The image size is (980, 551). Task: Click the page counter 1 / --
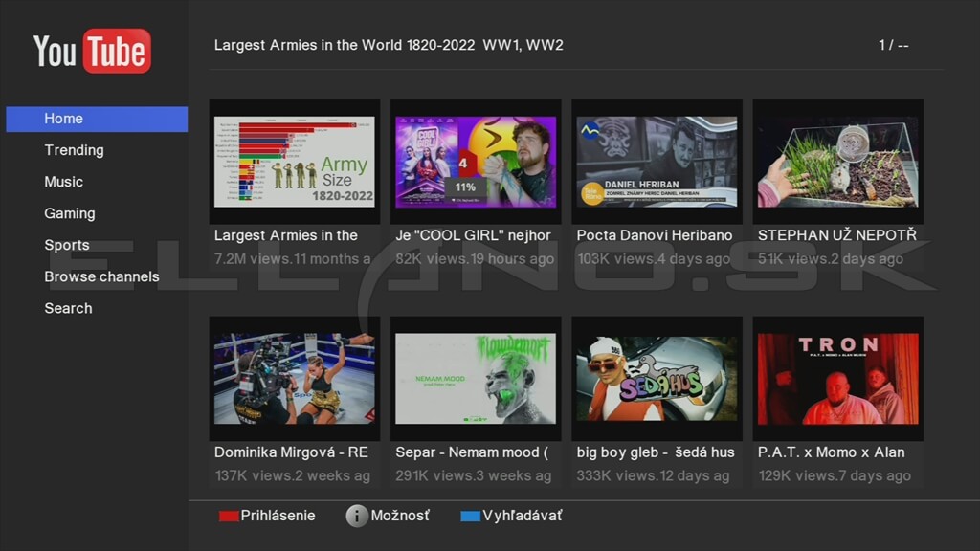click(893, 45)
